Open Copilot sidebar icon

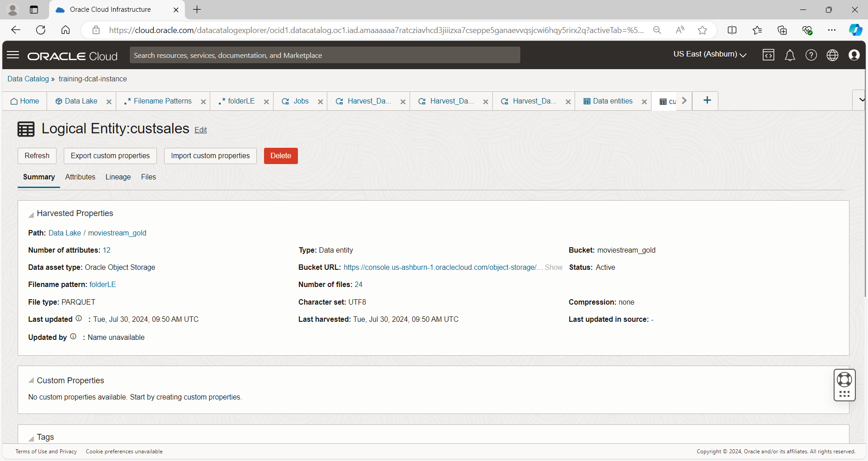(x=855, y=30)
